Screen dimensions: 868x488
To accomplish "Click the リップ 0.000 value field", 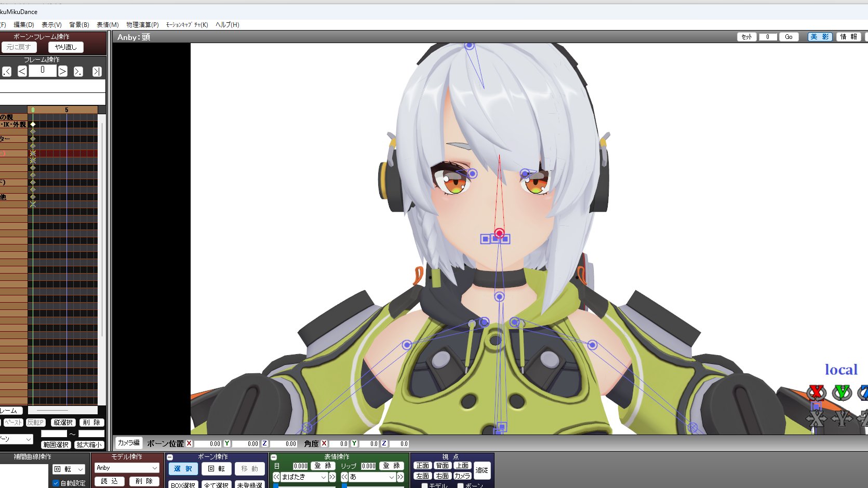I will coord(368,466).
